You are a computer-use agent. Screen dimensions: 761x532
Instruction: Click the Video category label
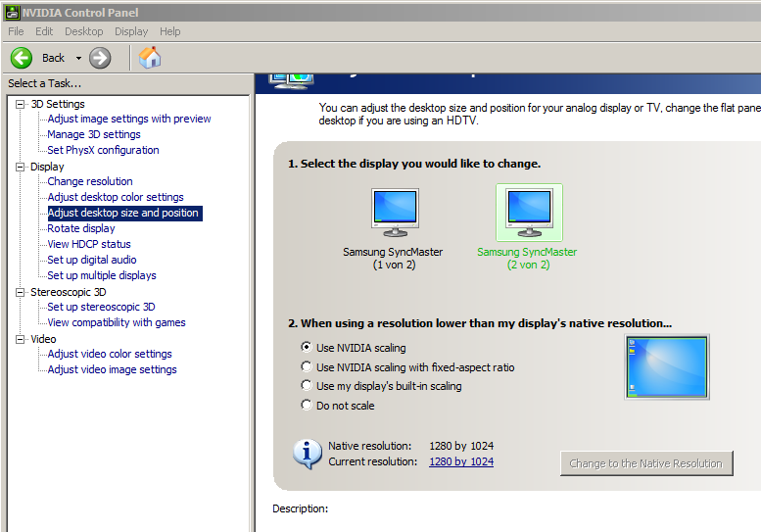tap(43, 339)
